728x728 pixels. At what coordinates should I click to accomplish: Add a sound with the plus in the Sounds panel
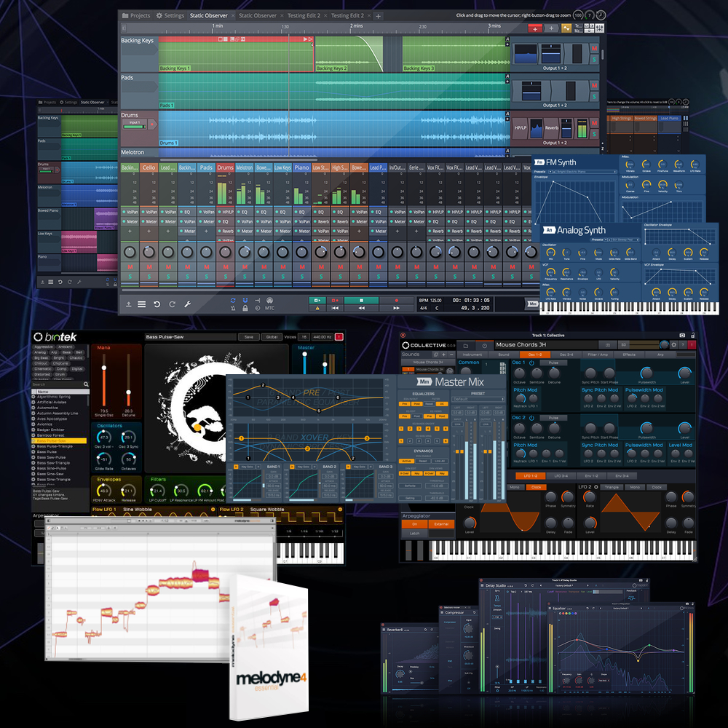click(x=444, y=355)
